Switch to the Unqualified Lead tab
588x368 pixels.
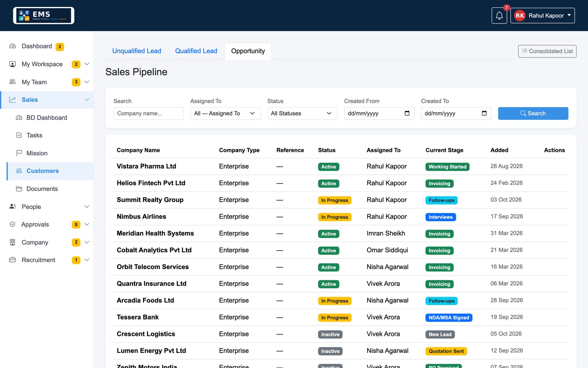pos(137,51)
